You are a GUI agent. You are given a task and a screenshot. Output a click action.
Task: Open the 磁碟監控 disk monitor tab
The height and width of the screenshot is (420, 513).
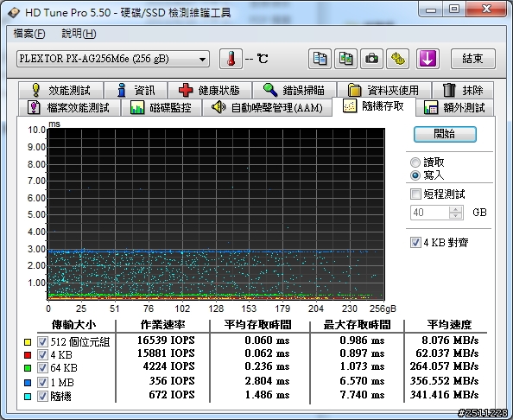(x=161, y=108)
